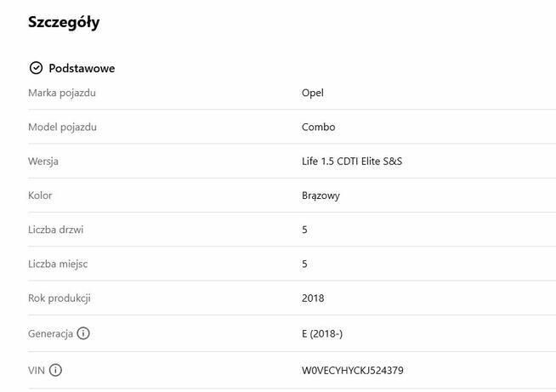
Task: Click the Wersja row label
Action: pyautogui.click(x=43, y=161)
